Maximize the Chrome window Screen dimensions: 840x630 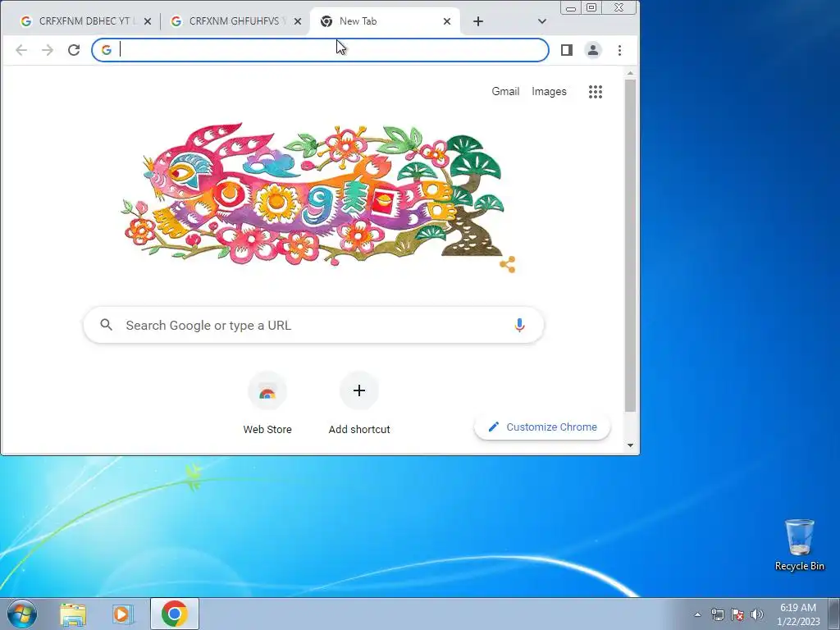point(591,7)
